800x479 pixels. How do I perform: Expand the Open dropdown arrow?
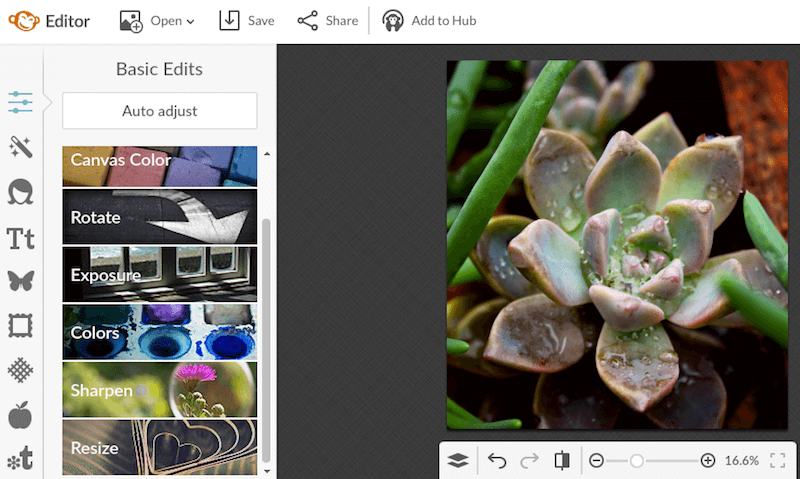coord(190,22)
